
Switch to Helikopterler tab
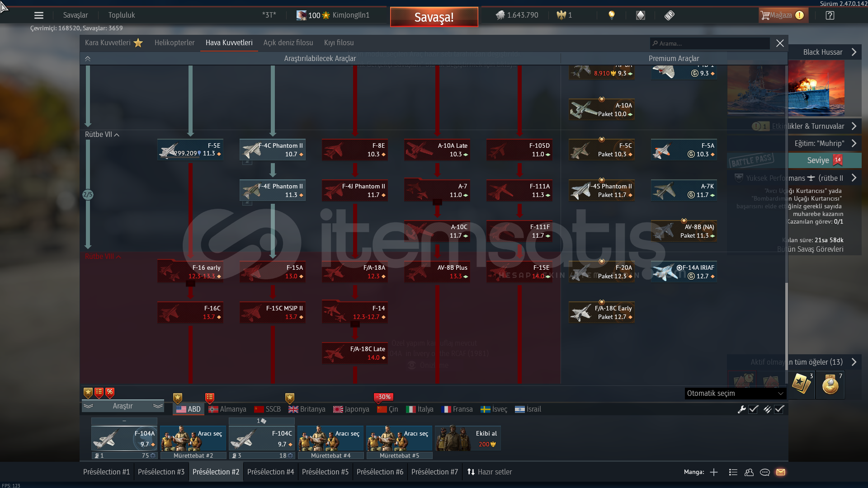click(x=175, y=43)
